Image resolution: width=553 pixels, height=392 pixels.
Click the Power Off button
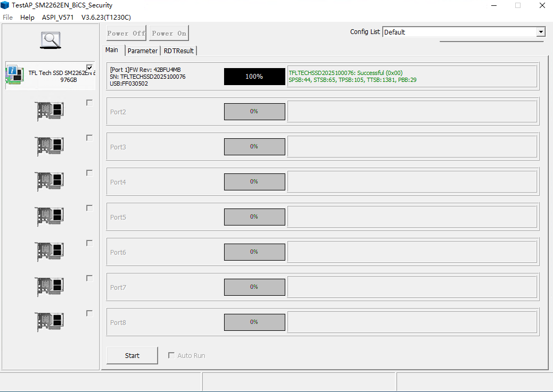pos(126,33)
